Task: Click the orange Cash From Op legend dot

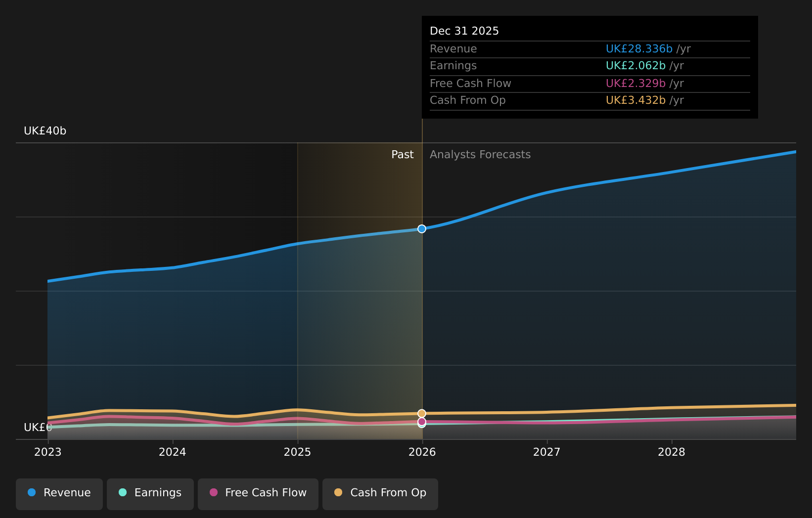Action: (x=338, y=492)
